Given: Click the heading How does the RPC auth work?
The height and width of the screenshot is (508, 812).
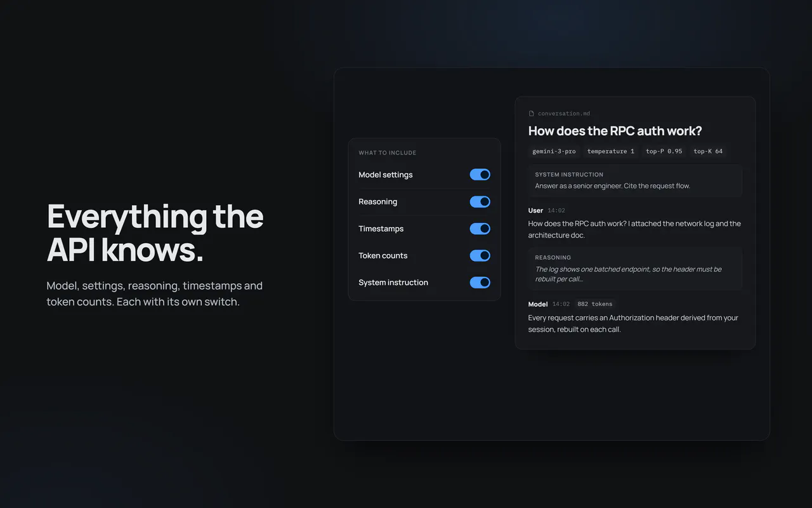Looking at the screenshot, I should click(615, 131).
